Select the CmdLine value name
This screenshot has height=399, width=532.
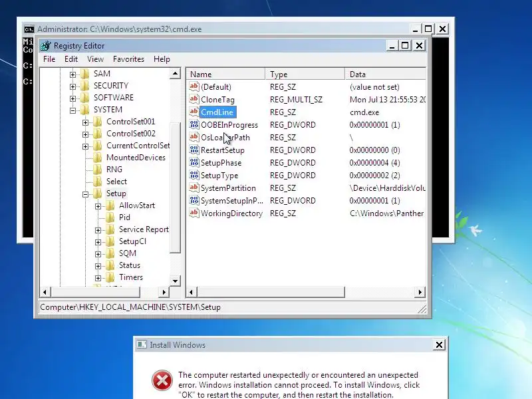(x=217, y=112)
